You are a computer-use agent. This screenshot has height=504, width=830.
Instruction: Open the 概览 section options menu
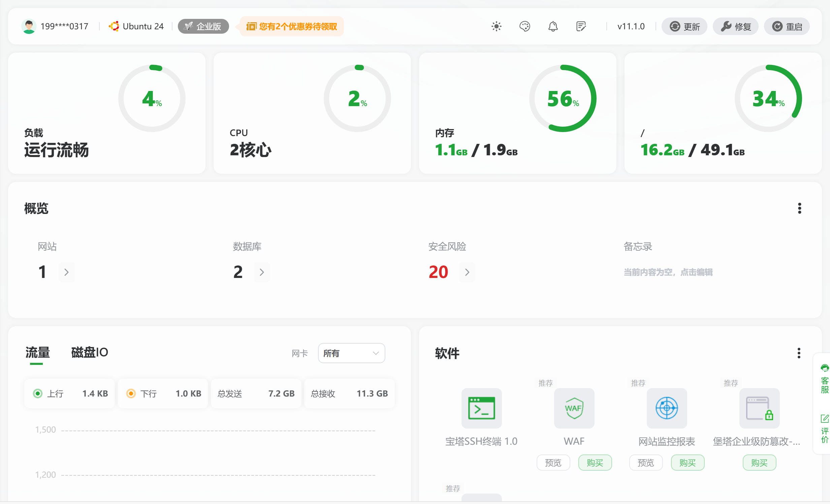click(x=800, y=209)
